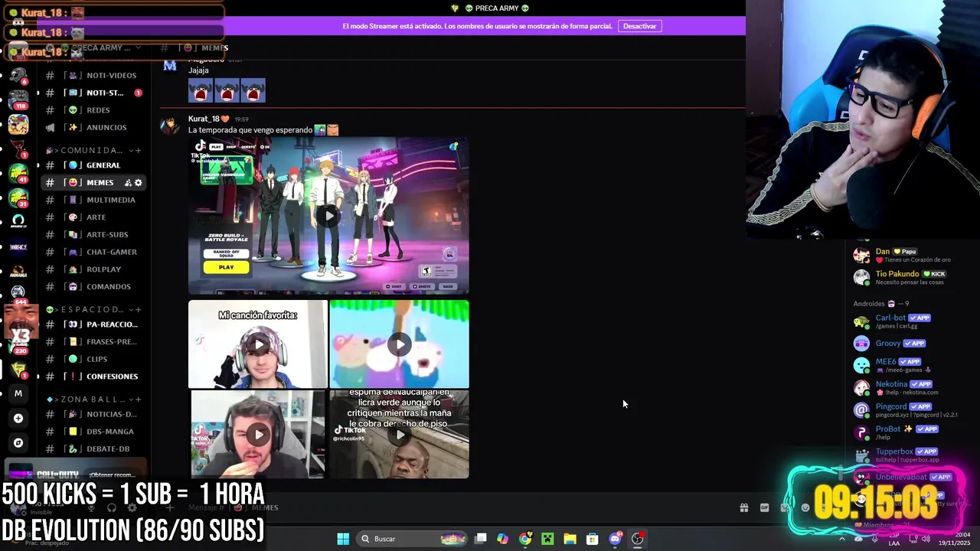Click the taskbar Buscar search box
980x551 pixels.
pos(413,539)
